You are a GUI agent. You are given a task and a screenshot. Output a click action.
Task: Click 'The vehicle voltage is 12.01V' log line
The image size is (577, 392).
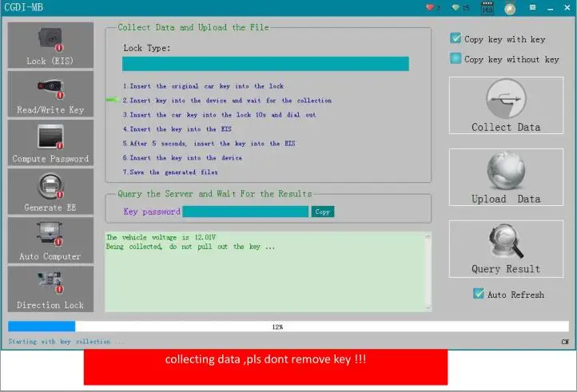tap(161, 237)
